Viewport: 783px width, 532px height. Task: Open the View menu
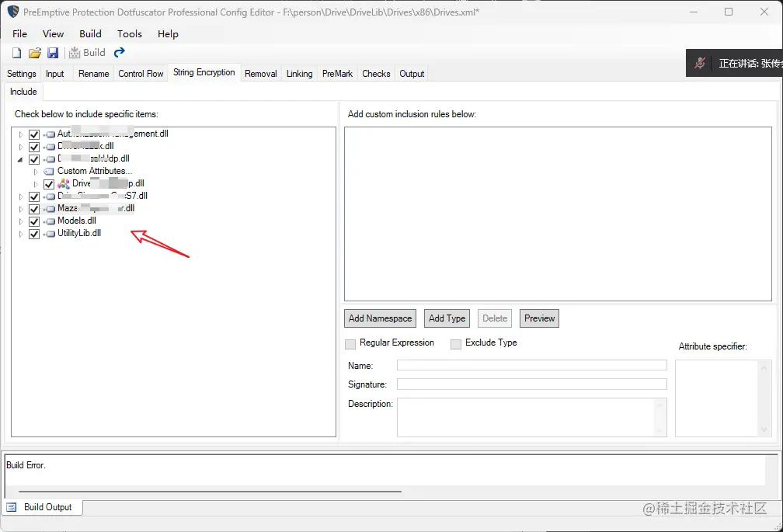click(53, 33)
